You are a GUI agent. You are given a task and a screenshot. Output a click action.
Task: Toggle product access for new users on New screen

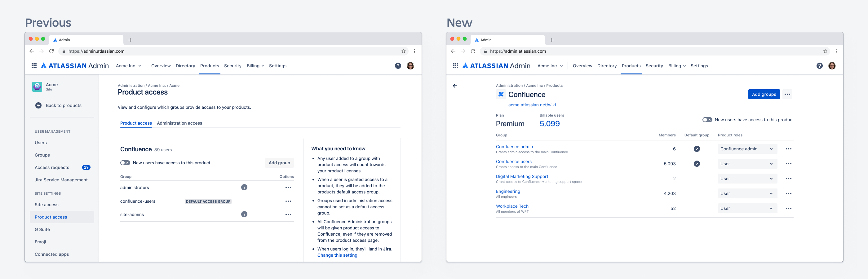pos(708,120)
